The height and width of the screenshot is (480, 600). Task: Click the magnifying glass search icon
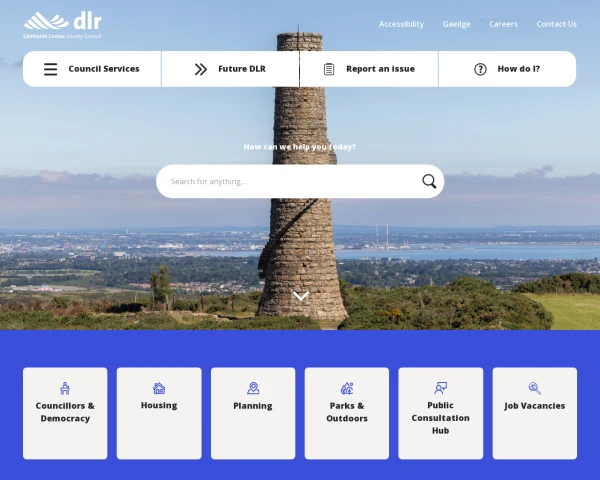click(x=429, y=181)
